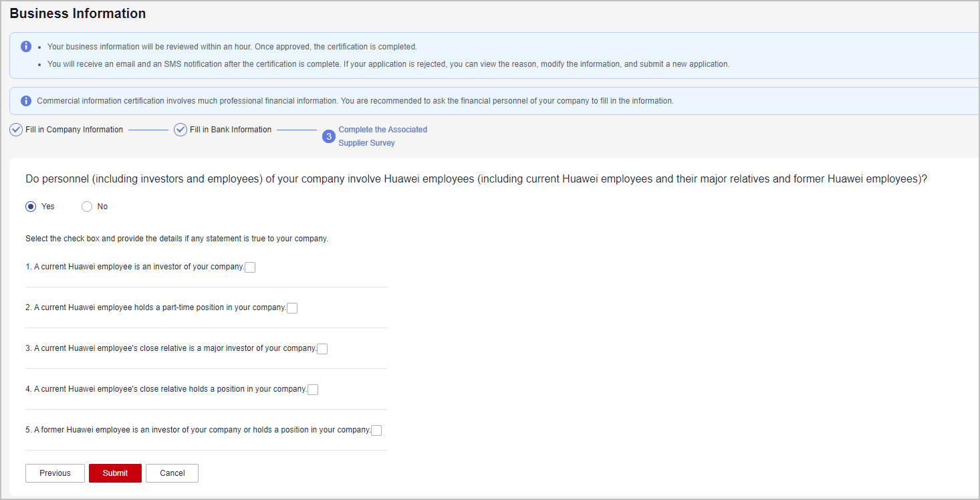Click the Business Information heading

tap(78, 13)
